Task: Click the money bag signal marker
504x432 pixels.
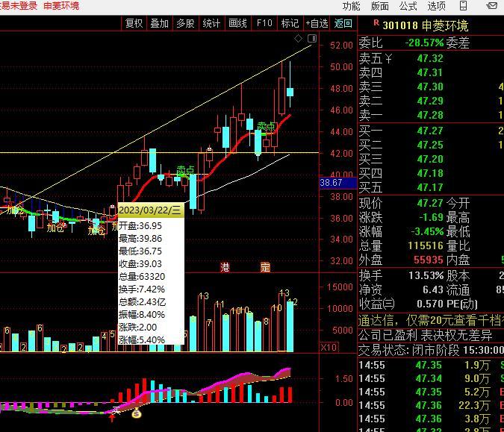Action: (137, 413)
